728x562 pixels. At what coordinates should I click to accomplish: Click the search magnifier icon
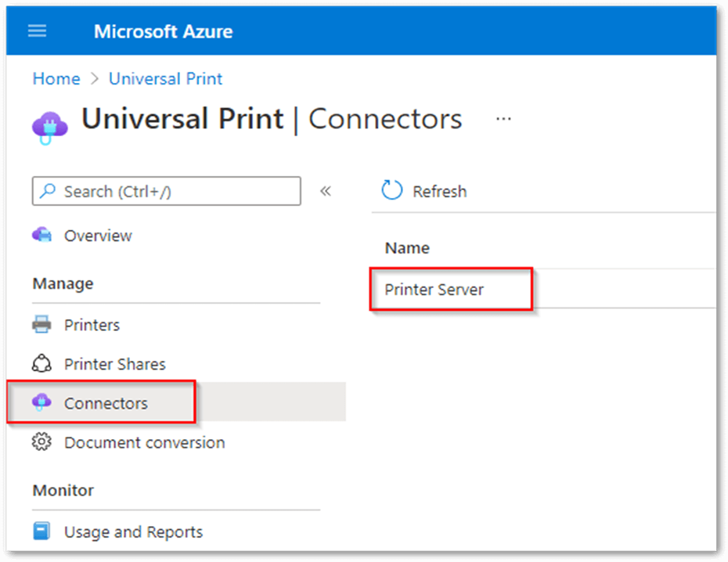coord(48,191)
